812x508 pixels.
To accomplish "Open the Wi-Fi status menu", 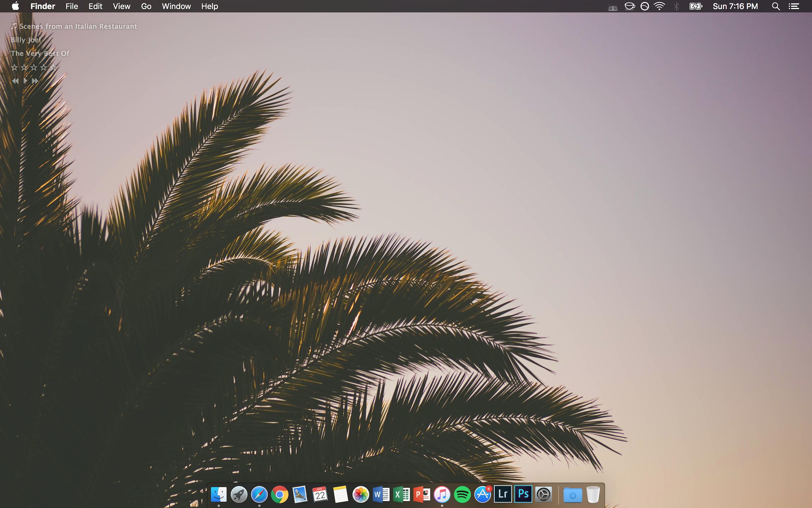I will tap(659, 6).
